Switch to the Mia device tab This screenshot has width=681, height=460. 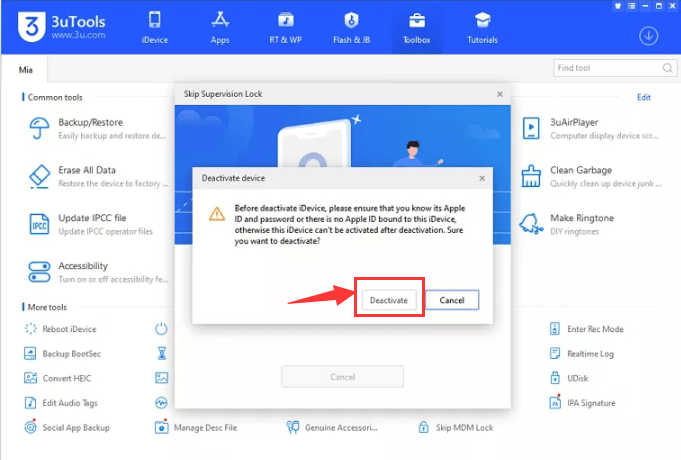[25, 69]
